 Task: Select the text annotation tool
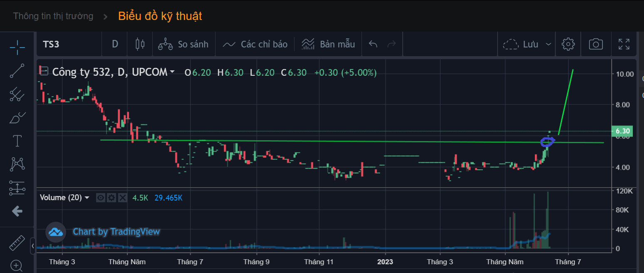pyautogui.click(x=17, y=141)
